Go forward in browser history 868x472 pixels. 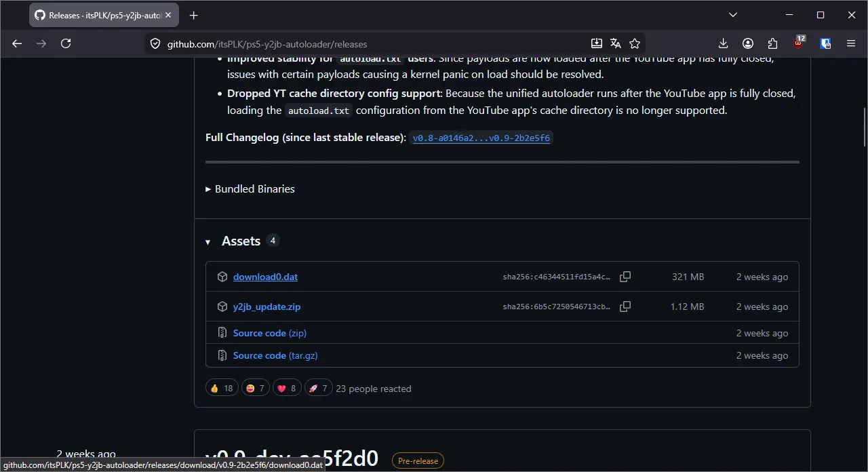tap(41, 43)
